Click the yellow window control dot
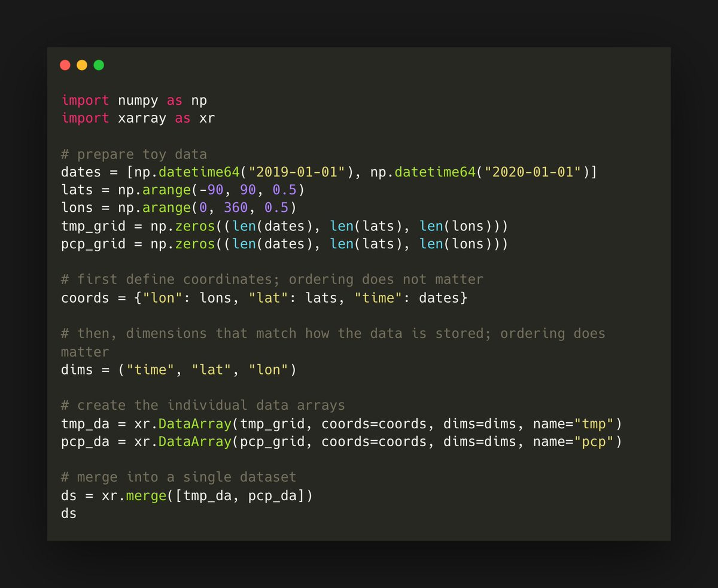 82,65
